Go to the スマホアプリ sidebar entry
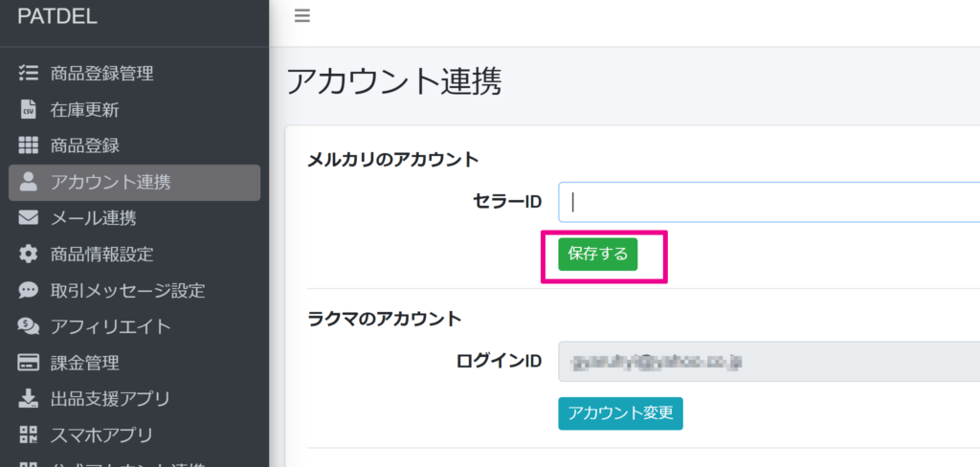The image size is (980, 467). [x=101, y=435]
